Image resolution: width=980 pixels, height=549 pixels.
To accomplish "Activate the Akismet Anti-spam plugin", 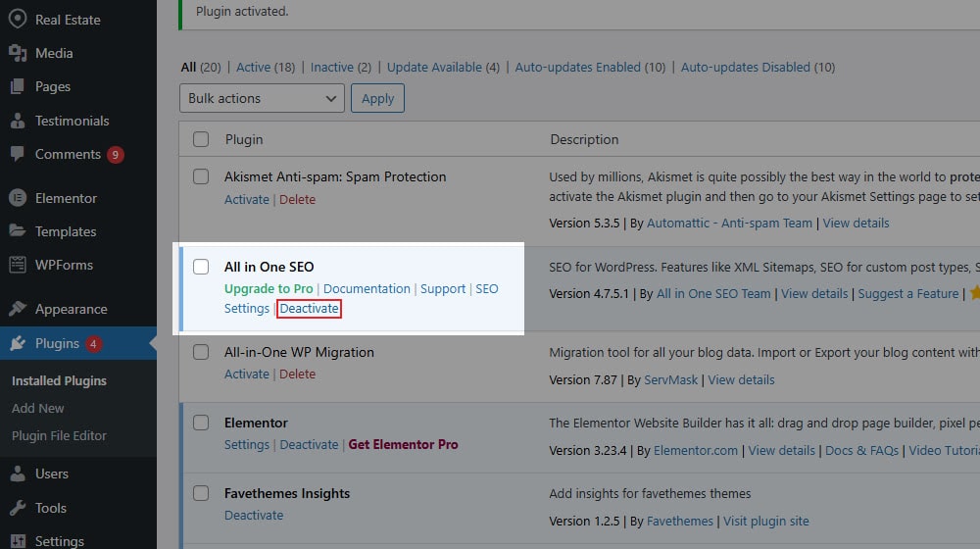I will (247, 199).
